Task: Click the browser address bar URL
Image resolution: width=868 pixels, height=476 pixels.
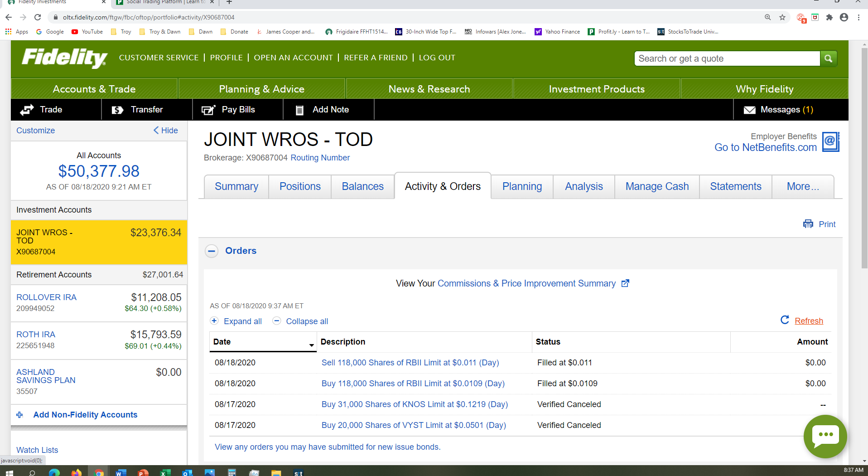Action: pos(149,17)
